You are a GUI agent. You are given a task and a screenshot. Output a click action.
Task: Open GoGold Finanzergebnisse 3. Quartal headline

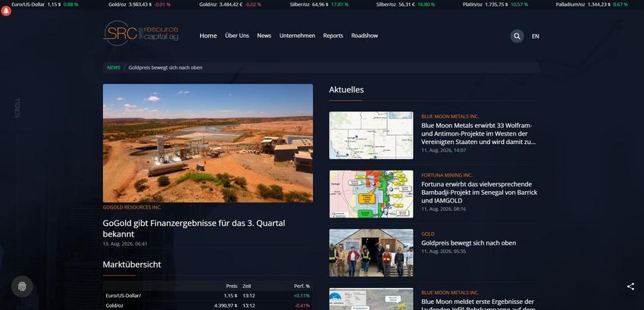coord(194,229)
